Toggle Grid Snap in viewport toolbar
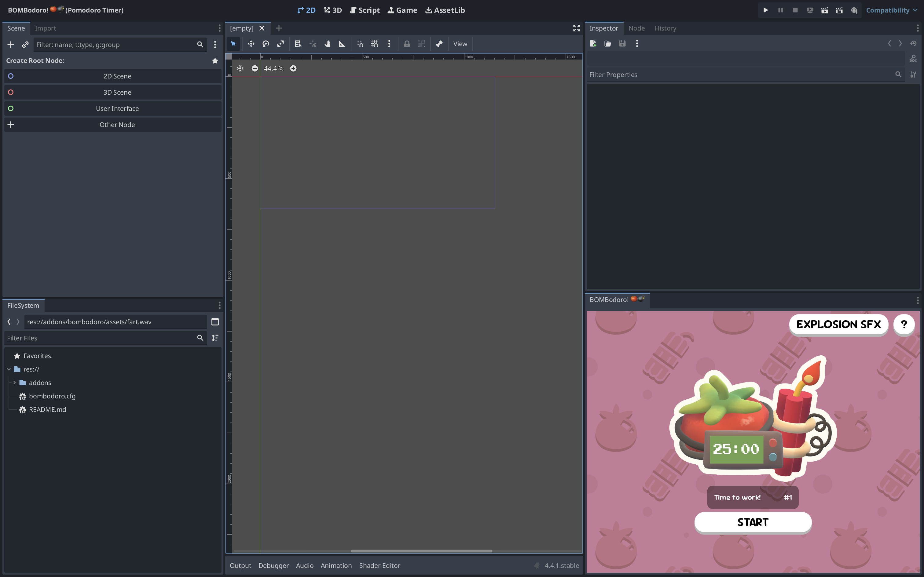924x577 pixels. point(375,44)
